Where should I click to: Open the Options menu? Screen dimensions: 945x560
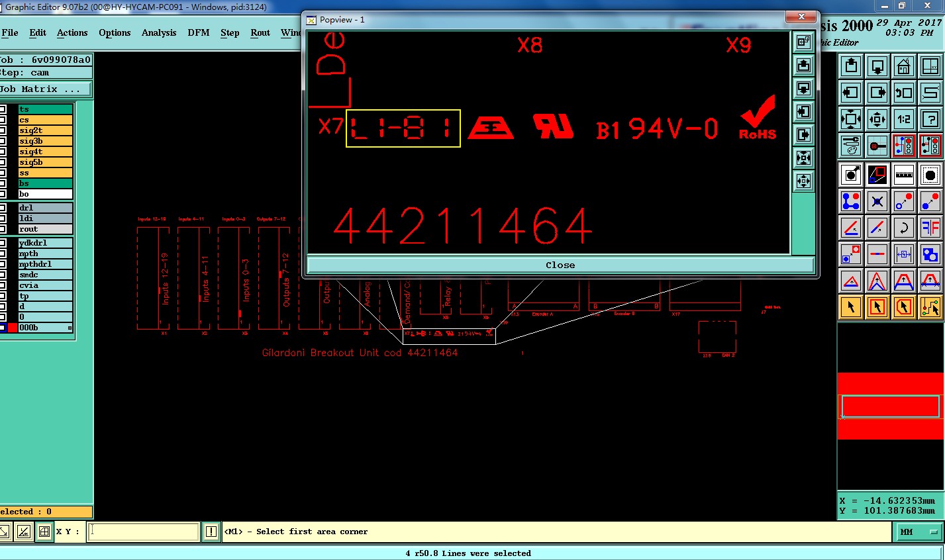[115, 32]
